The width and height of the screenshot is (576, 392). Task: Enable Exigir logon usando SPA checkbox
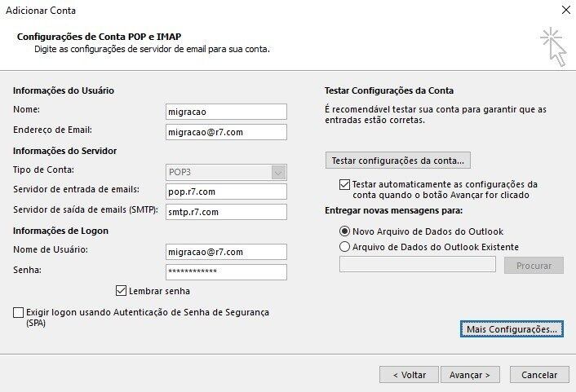[18, 312]
